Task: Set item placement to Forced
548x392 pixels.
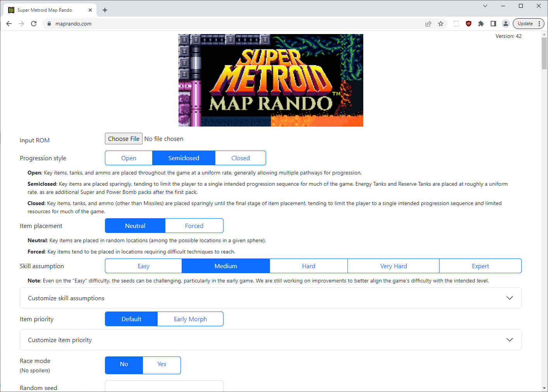Action: [194, 226]
